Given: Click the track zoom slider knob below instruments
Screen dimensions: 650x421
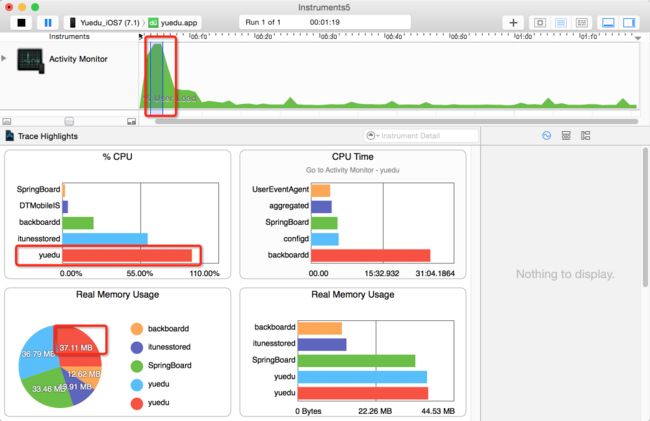Looking at the screenshot, I should 69,121.
